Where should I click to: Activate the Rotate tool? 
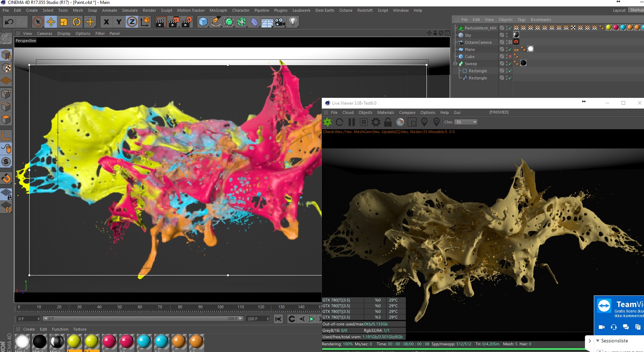[77, 22]
